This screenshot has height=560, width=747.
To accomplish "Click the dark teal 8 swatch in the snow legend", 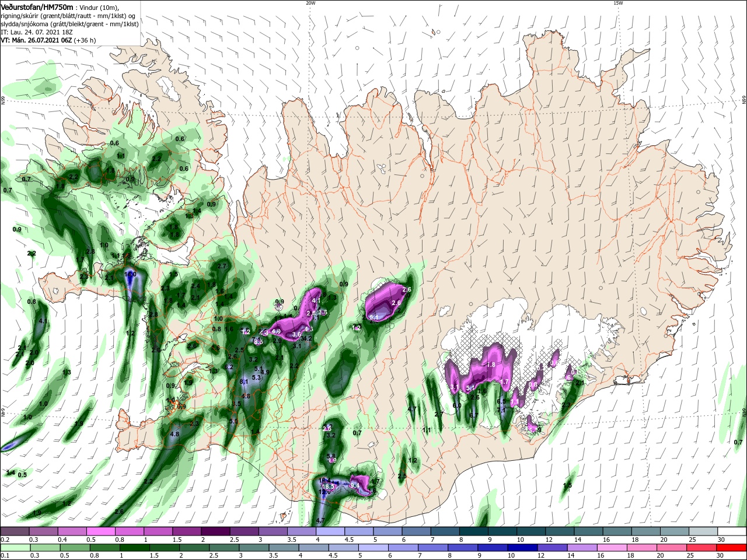I will (474, 531).
